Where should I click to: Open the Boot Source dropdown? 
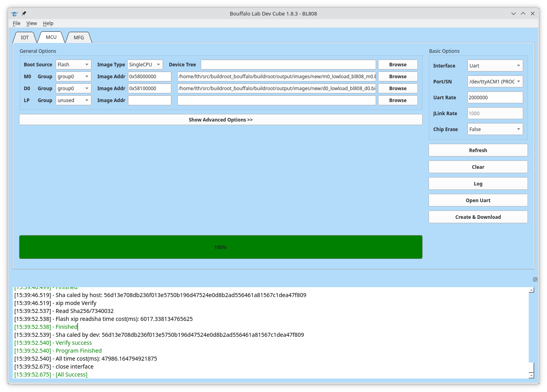[74, 65]
